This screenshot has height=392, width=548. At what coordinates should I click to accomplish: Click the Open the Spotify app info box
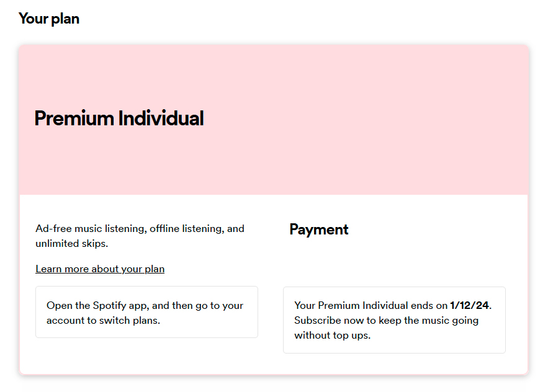coord(147,312)
